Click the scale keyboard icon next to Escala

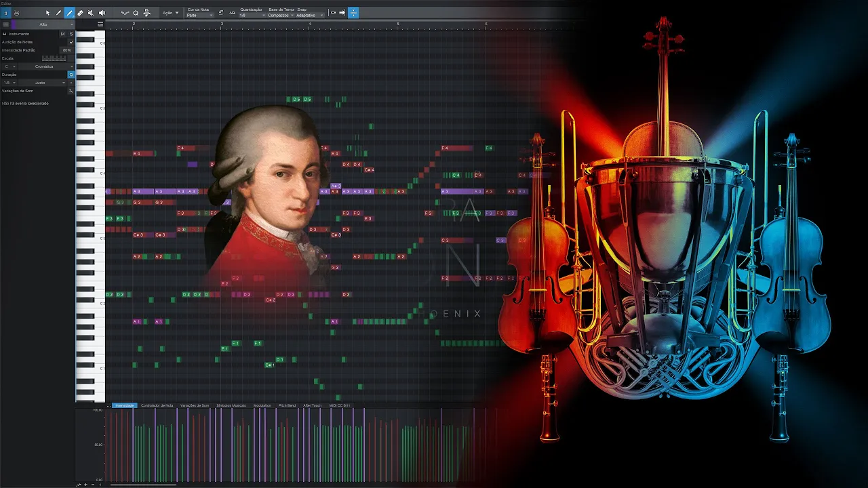54,58
